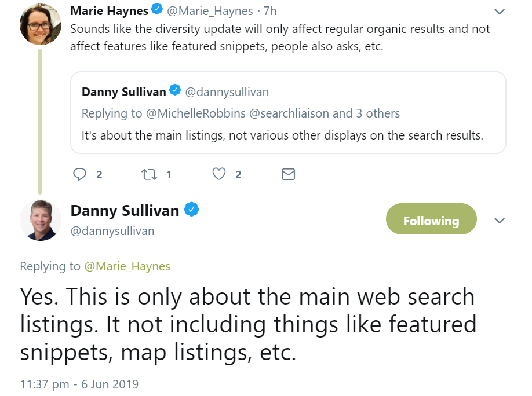Click the large Danny Sullivan display name
Viewport: 532px width, 396px height.
point(125,211)
